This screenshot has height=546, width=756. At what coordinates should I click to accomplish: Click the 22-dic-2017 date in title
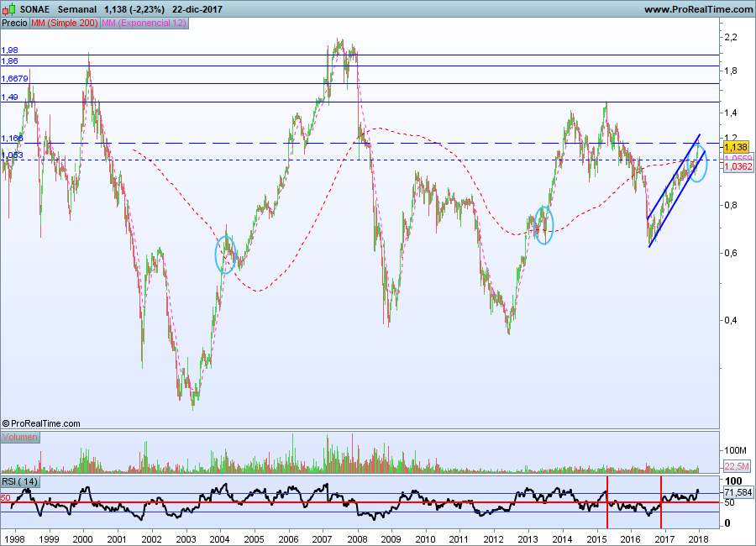click(x=197, y=9)
